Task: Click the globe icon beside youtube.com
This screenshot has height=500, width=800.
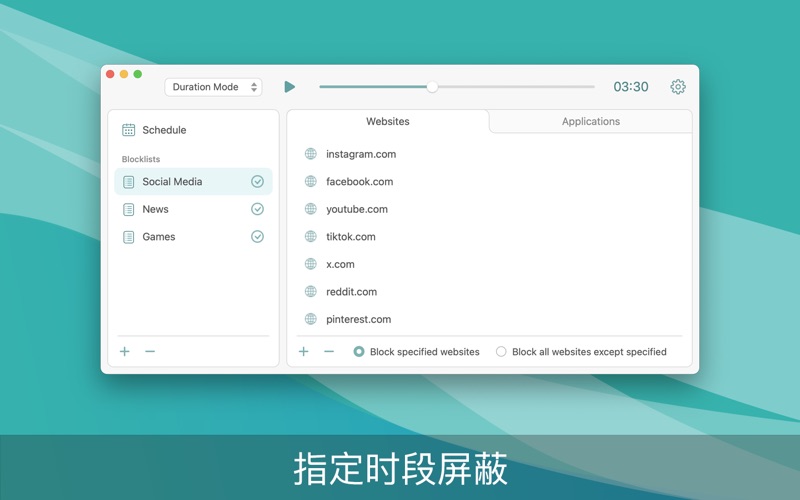Action: click(311, 209)
